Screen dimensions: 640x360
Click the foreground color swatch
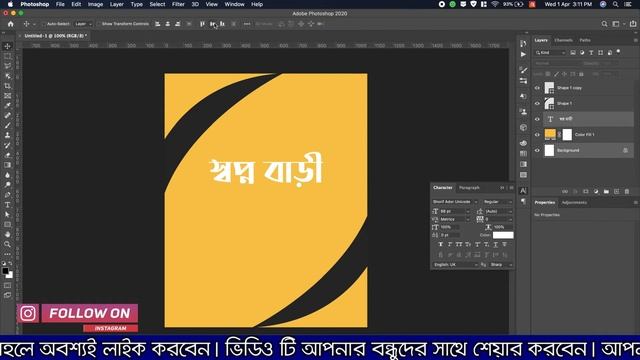5,271
